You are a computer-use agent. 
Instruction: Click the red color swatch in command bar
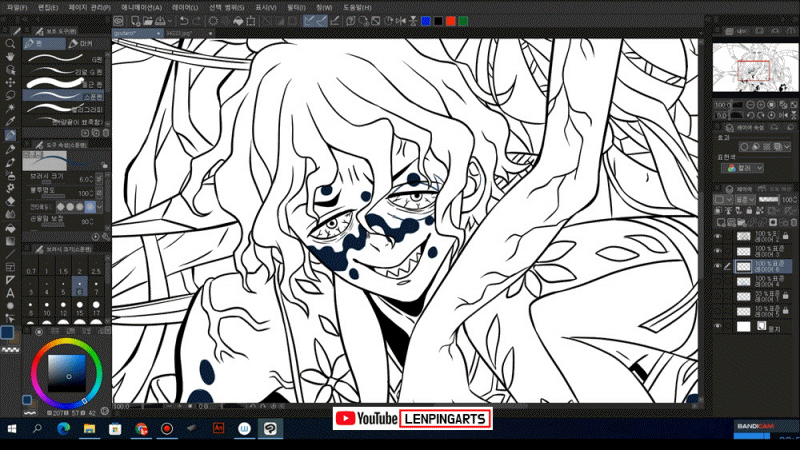[x=451, y=21]
